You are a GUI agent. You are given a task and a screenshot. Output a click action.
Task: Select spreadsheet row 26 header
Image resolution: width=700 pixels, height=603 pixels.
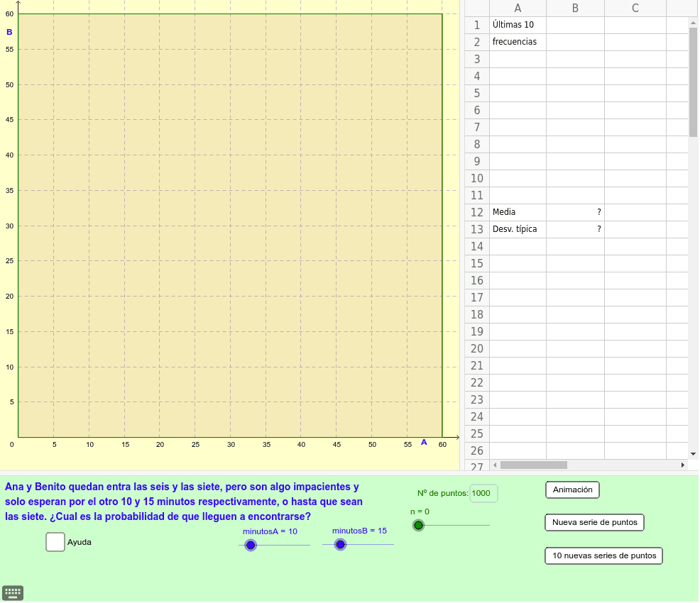(x=477, y=451)
